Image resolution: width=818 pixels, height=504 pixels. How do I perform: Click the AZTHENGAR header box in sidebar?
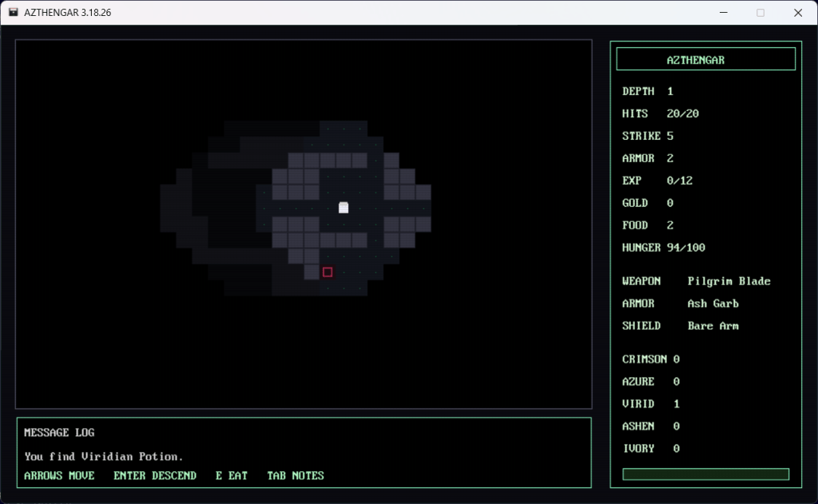pos(705,59)
